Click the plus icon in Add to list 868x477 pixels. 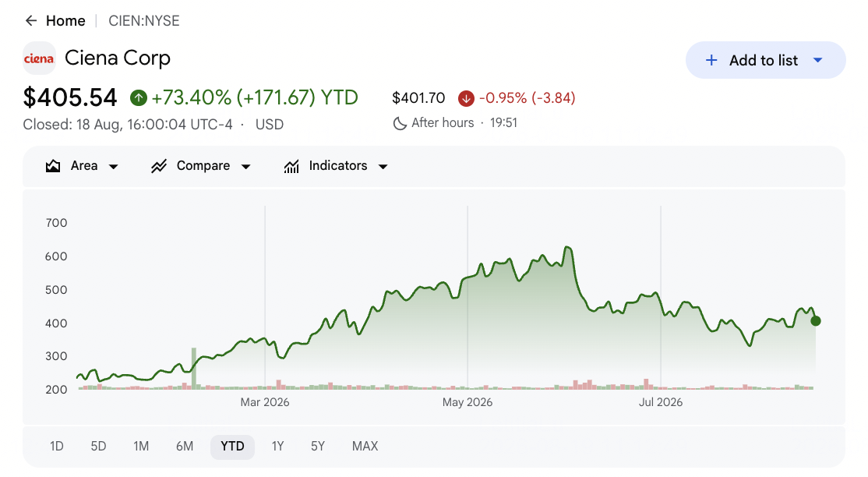pyautogui.click(x=711, y=60)
